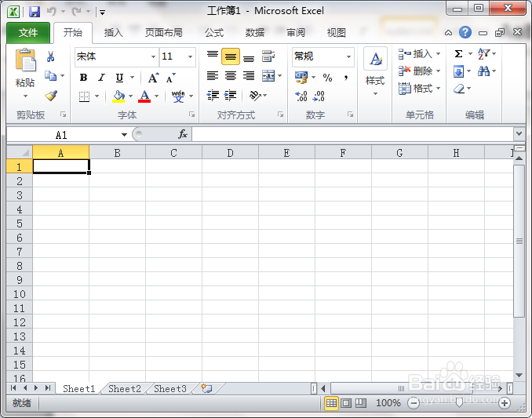
Task: Click Decrease Indent icon
Action: (213, 96)
